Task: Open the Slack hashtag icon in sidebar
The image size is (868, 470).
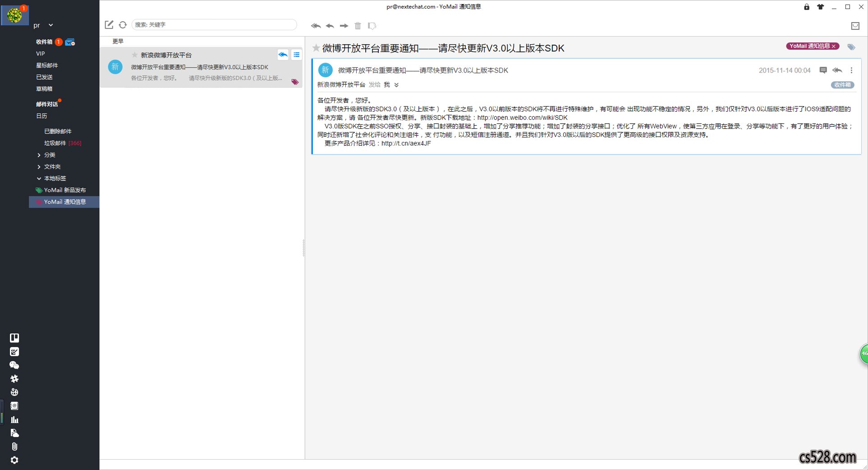Action: (14, 379)
